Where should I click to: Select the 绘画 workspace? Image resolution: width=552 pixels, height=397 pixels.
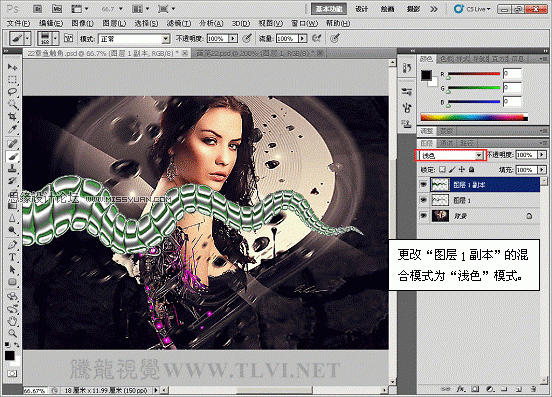pos(387,9)
